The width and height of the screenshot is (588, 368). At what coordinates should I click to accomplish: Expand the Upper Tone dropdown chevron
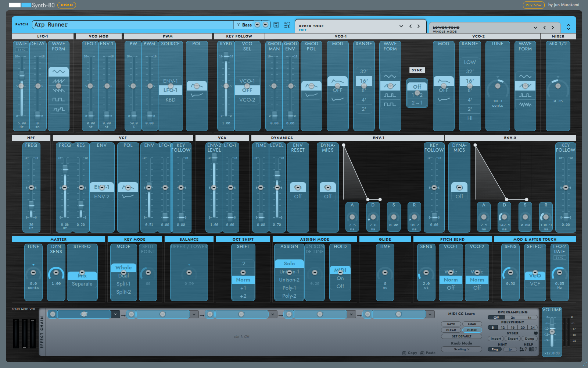[x=401, y=26]
